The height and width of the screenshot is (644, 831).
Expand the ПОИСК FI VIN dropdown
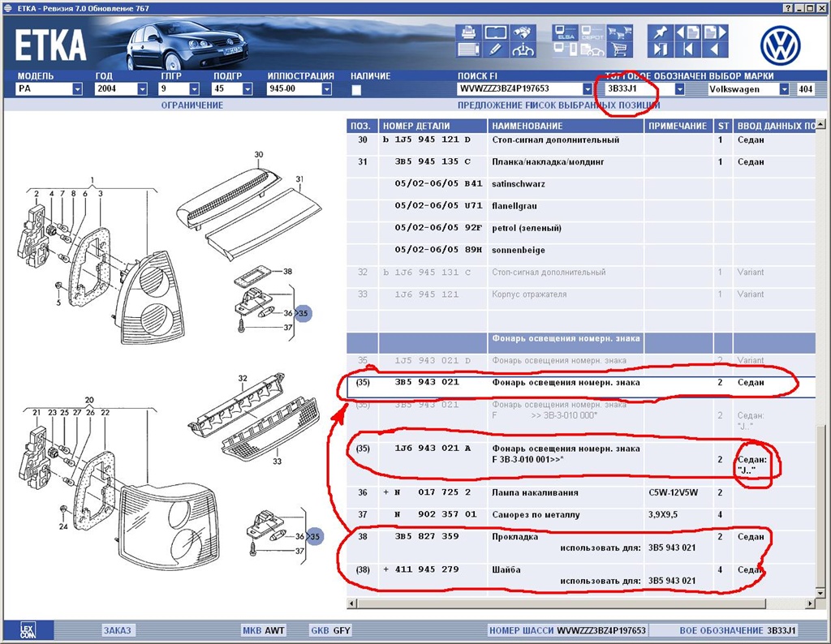[x=588, y=89]
